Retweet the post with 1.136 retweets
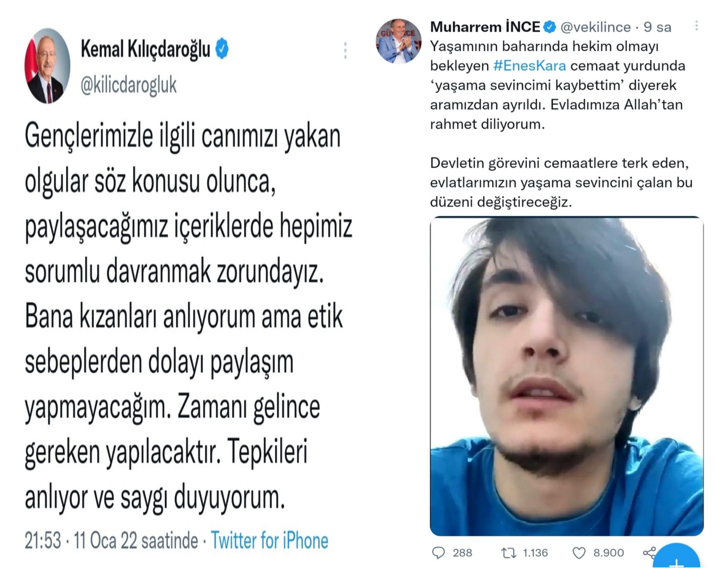This screenshot has width=728, height=582. tap(508, 553)
